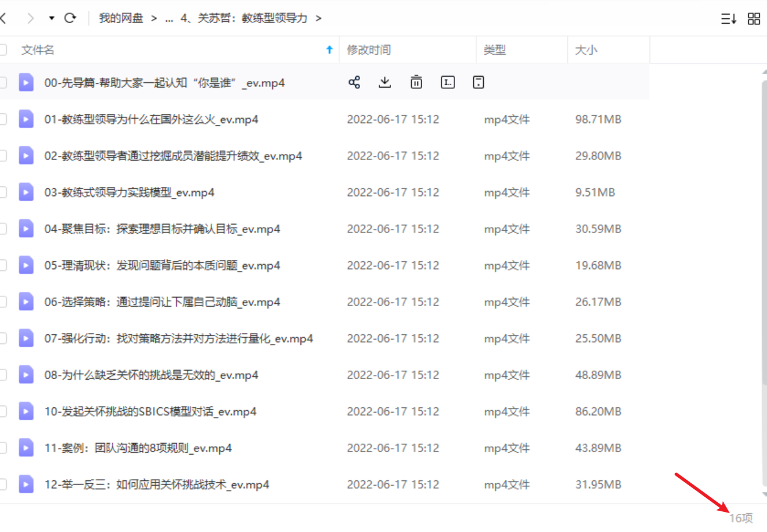Image resolution: width=767 pixels, height=532 pixels.
Task: Share the 00-先导篇 video file
Action: pos(354,82)
